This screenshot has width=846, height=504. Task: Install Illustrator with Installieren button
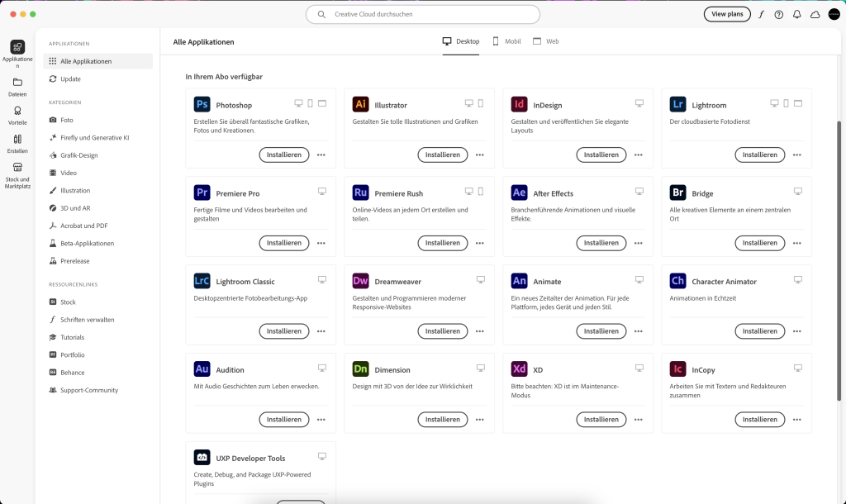[x=442, y=155]
